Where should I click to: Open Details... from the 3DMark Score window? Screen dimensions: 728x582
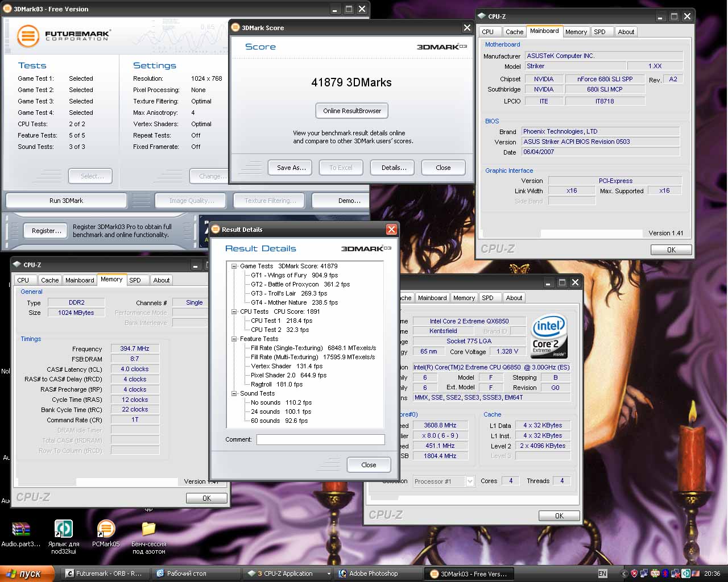(x=394, y=168)
